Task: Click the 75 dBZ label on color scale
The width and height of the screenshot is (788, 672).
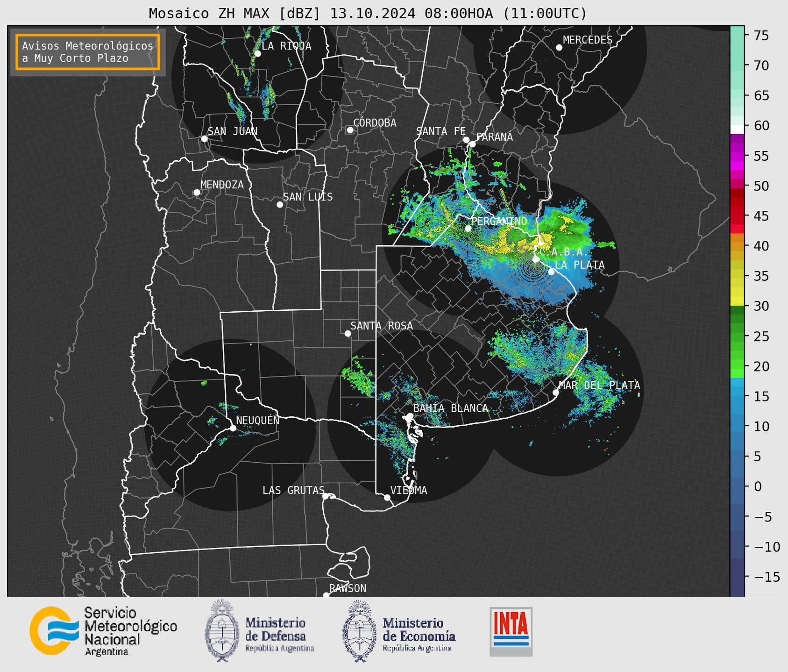Action: point(761,36)
